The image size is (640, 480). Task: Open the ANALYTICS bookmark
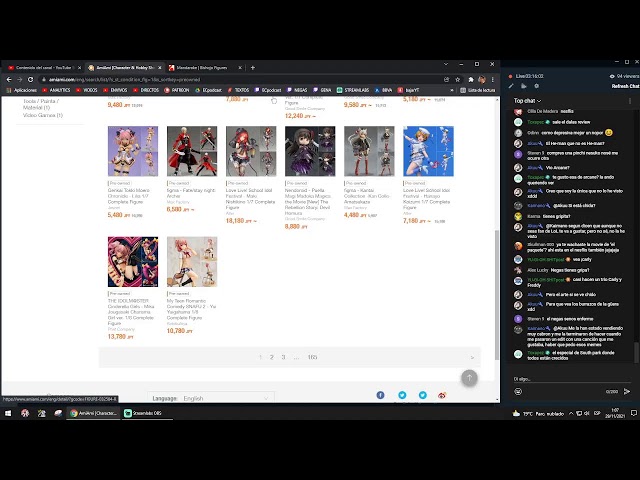coord(56,90)
